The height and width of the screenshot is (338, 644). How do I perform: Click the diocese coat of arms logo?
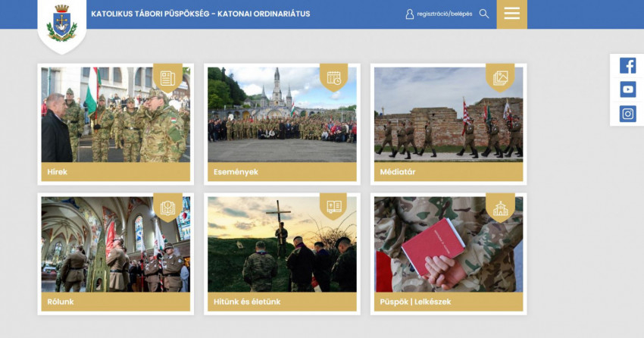pos(61,23)
